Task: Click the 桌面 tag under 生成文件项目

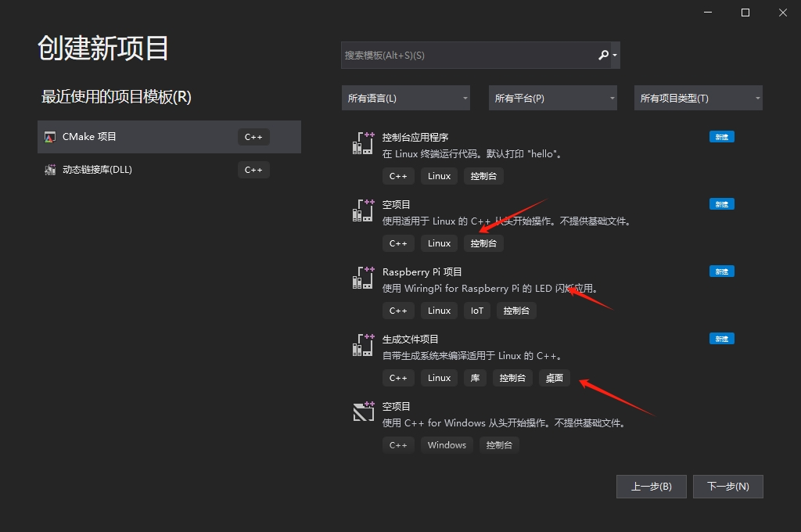Action: coord(555,378)
